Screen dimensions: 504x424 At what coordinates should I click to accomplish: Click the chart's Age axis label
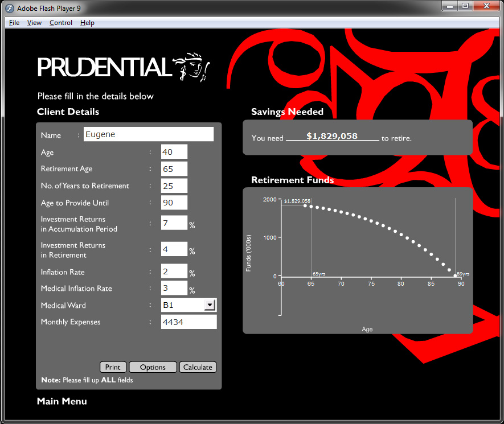[367, 330]
